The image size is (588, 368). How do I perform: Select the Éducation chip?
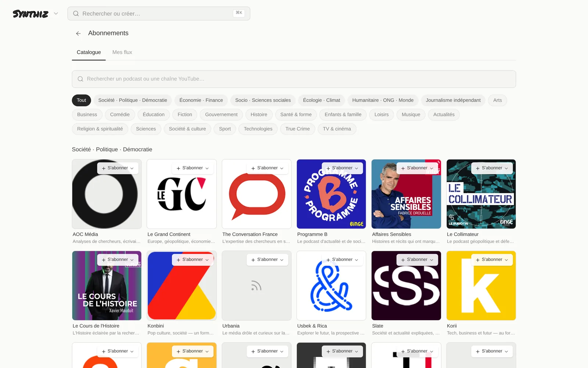pyautogui.click(x=154, y=114)
